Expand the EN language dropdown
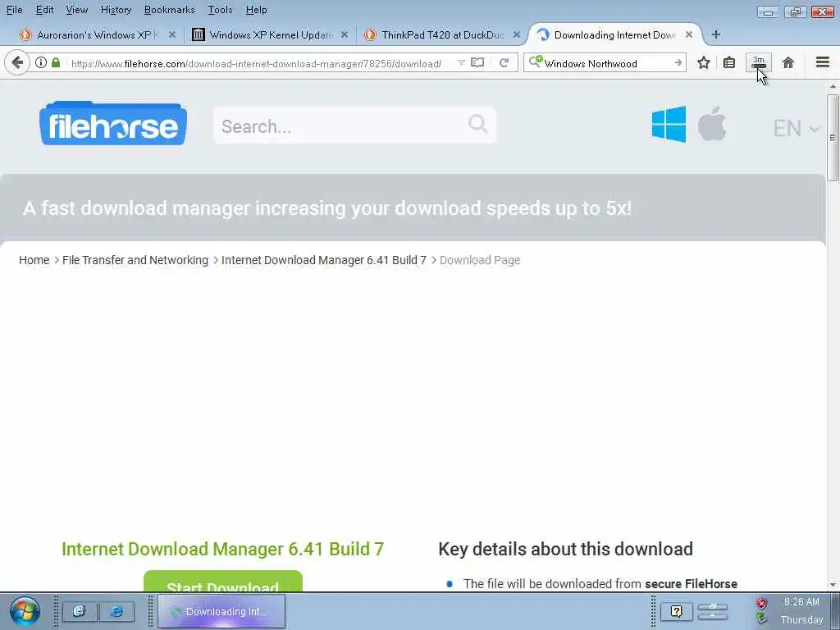The height and width of the screenshot is (630, 840). 796,129
